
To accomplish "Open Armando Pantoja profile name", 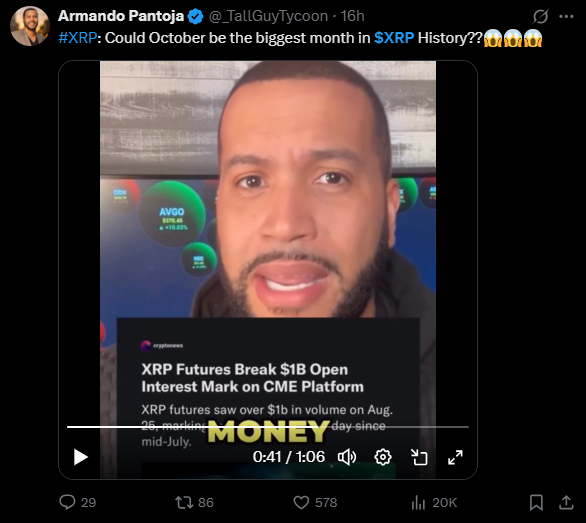I will click(x=121, y=16).
